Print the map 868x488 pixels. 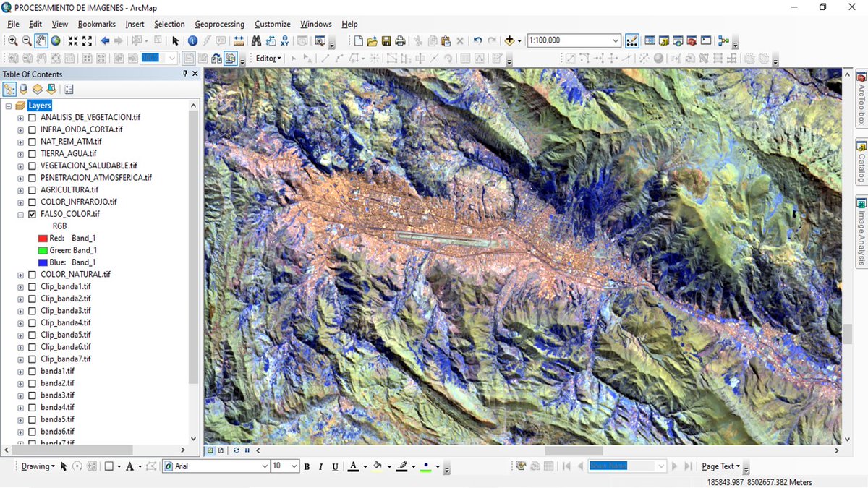pos(400,40)
